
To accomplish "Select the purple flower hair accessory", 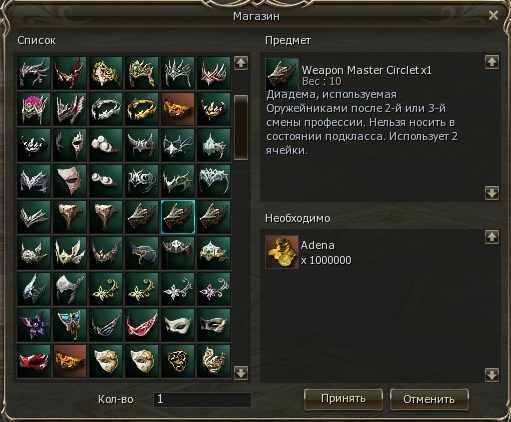I will pyautogui.click(x=34, y=325).
